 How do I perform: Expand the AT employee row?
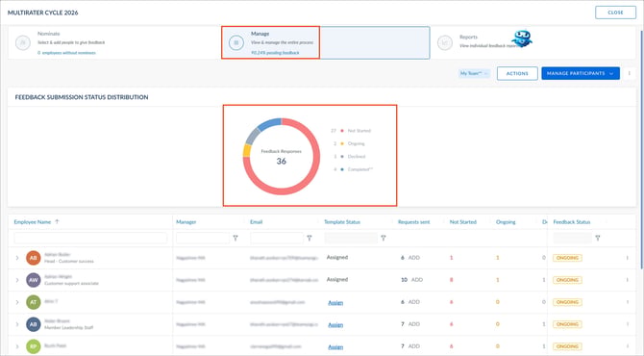point(17,302)
